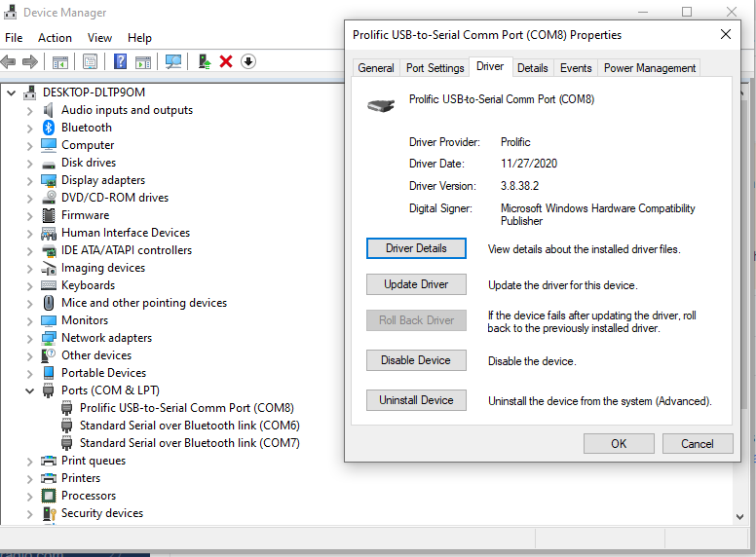Open the File menu
This screenshot has height=557, width=756.
point(14,38)
